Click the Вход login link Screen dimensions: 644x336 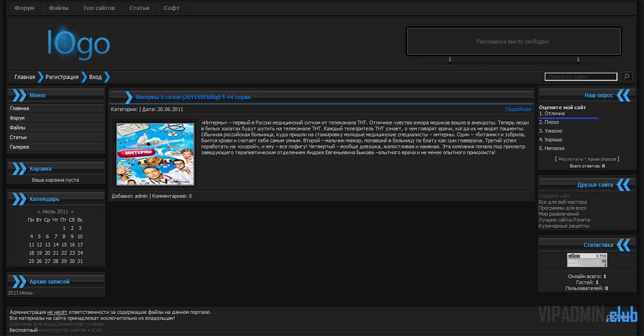tap(95, 77)
